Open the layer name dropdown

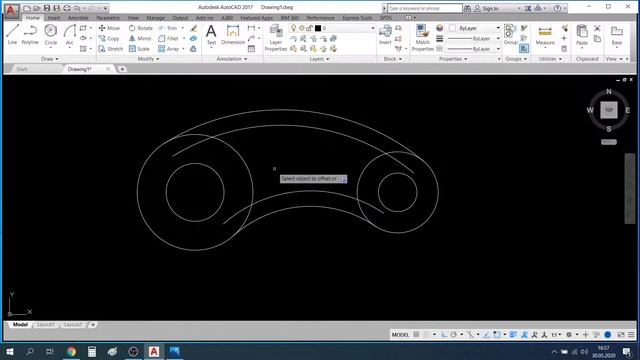[x=373, y=28]
